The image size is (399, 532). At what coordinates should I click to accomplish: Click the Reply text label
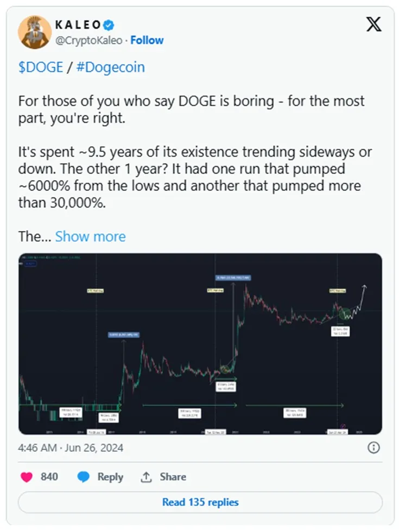(x=110, y=477)
